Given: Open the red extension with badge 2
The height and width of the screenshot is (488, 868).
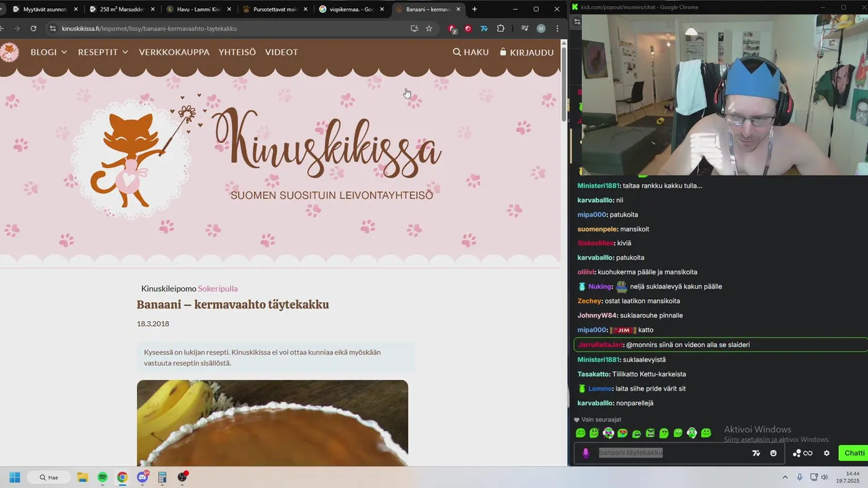Looking at the screenshot, I should click(x=452, y=28).
